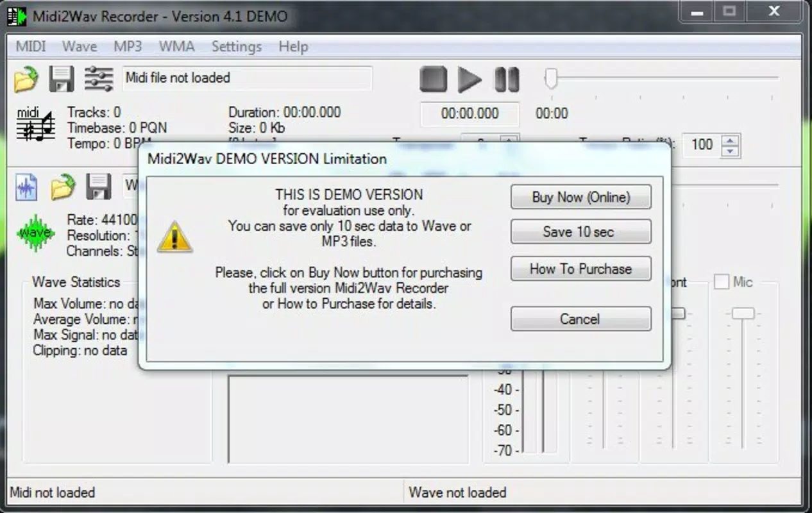Click the 'Clipping: no data' text
The width and height of the screenshot is (812, 513).
tap(80, 350)
